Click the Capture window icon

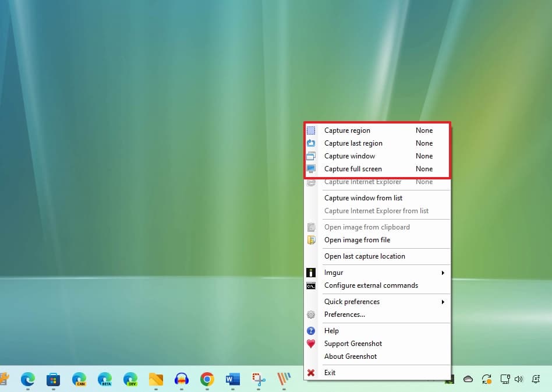pyautogui.click(x=311, y=156)
